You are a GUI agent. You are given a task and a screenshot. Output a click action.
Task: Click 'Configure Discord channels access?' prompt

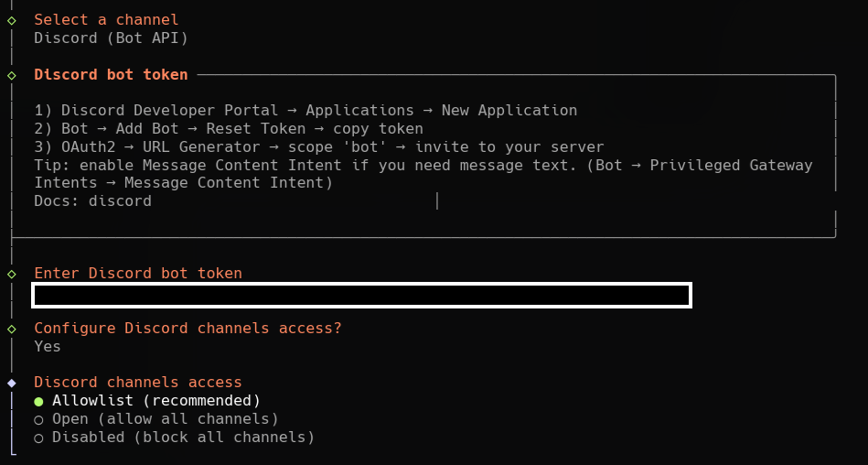click(x=188, y=328)
